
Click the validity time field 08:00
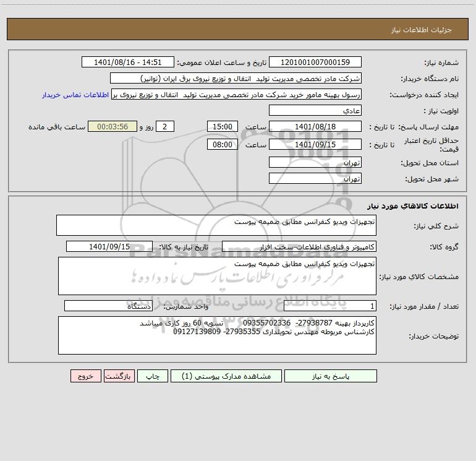pyautogui.click(x=222, y=144)
